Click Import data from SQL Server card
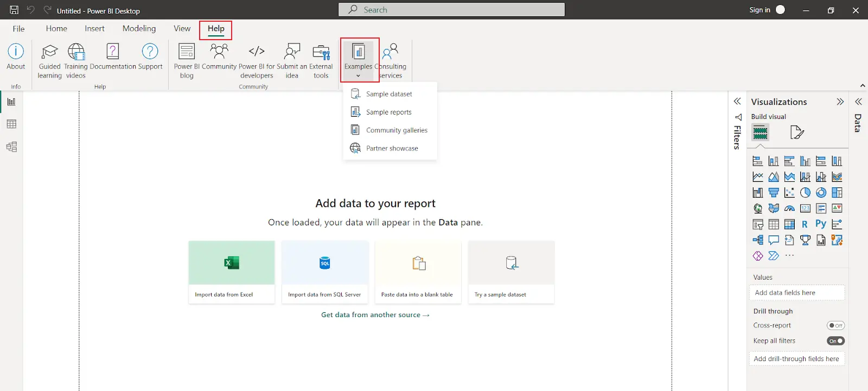Viewport: 868px width, 391px height. point(325,272)
